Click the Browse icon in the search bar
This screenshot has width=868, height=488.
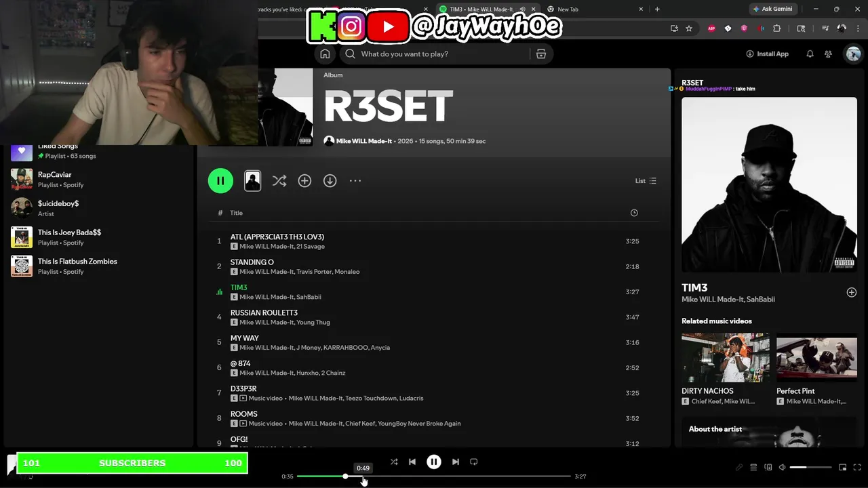pyautogui.click(x=541, y=54)
